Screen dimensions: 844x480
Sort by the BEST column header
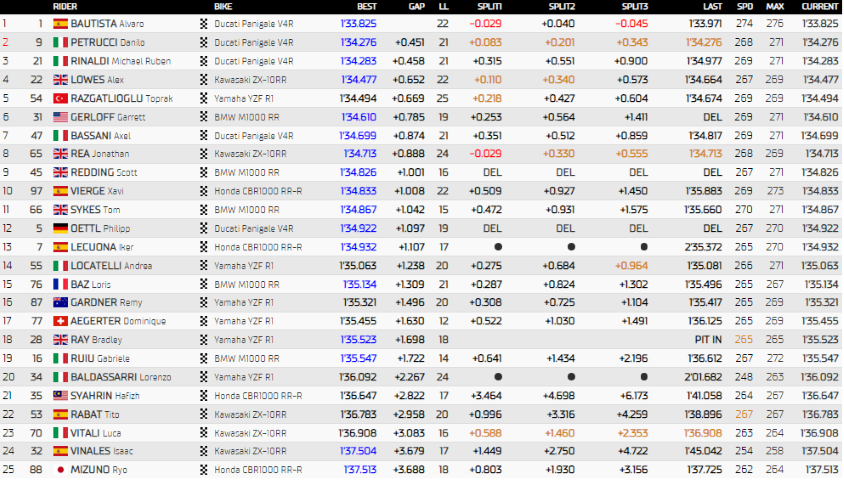pos(367,6)
